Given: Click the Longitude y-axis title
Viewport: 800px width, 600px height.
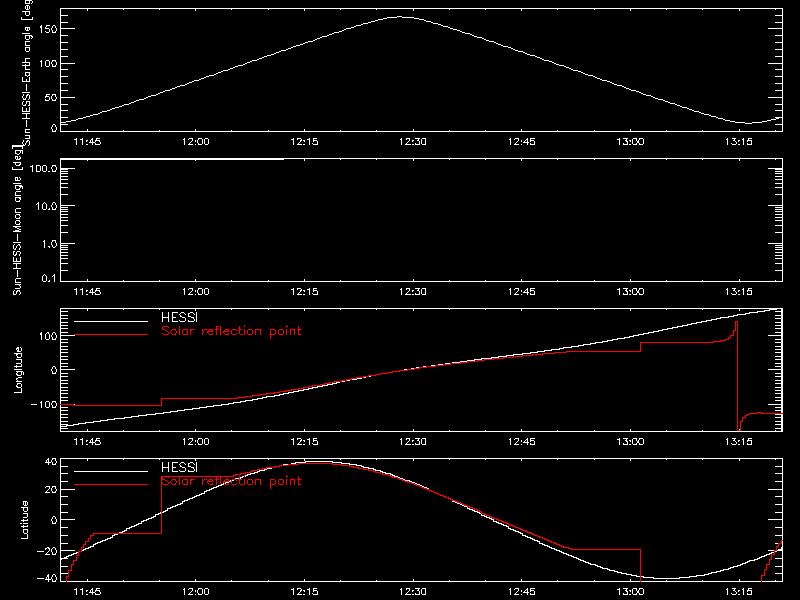Looking at the screenshot, I should click(18, 370).
